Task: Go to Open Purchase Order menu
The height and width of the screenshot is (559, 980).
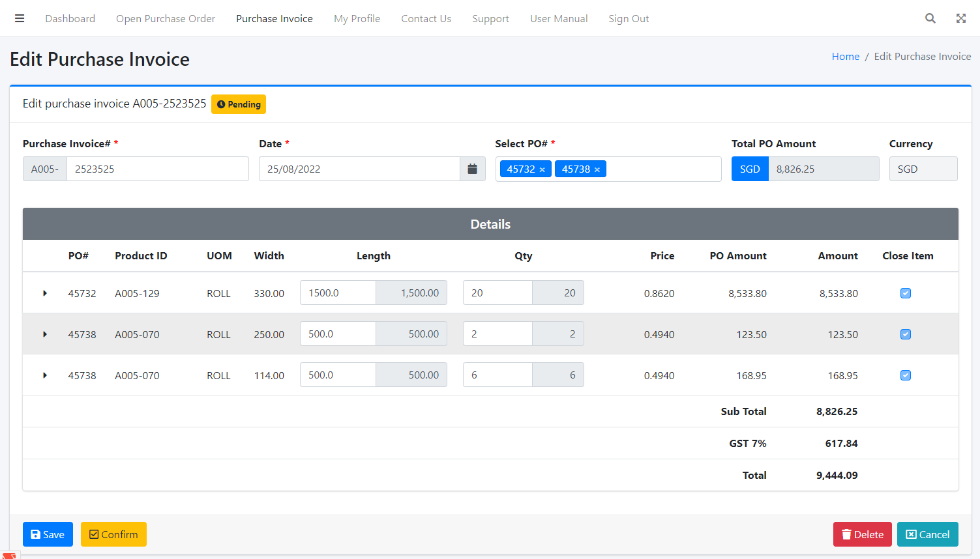Action: [x=166, y=18]
